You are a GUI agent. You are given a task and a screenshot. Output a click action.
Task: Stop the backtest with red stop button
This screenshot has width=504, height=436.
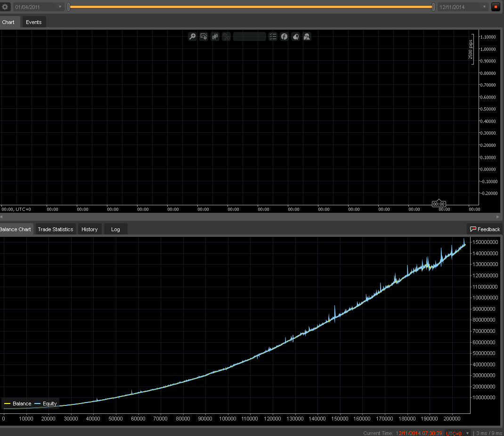pos(496,7)
